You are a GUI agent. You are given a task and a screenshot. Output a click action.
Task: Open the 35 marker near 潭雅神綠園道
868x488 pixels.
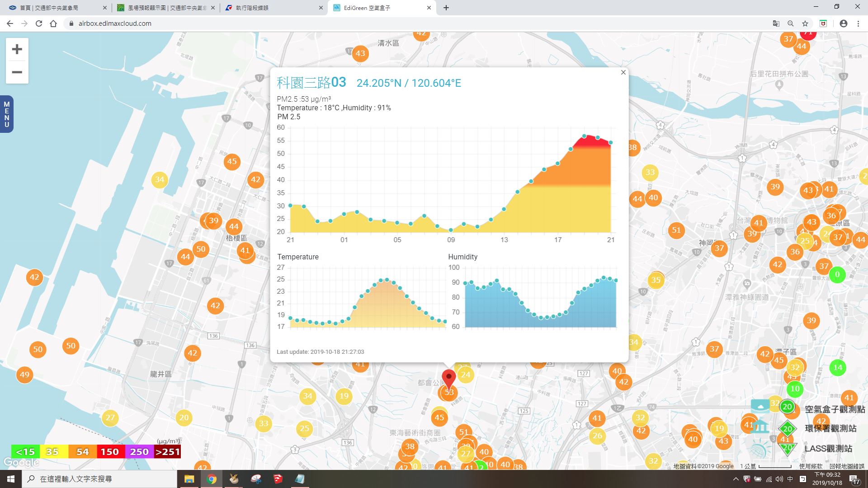point(656,280)
